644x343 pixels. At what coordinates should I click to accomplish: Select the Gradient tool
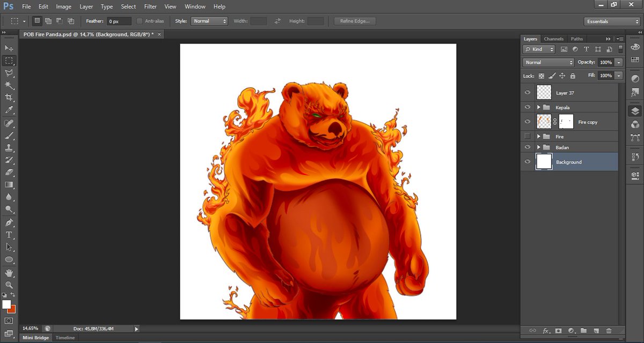[9, 185]
